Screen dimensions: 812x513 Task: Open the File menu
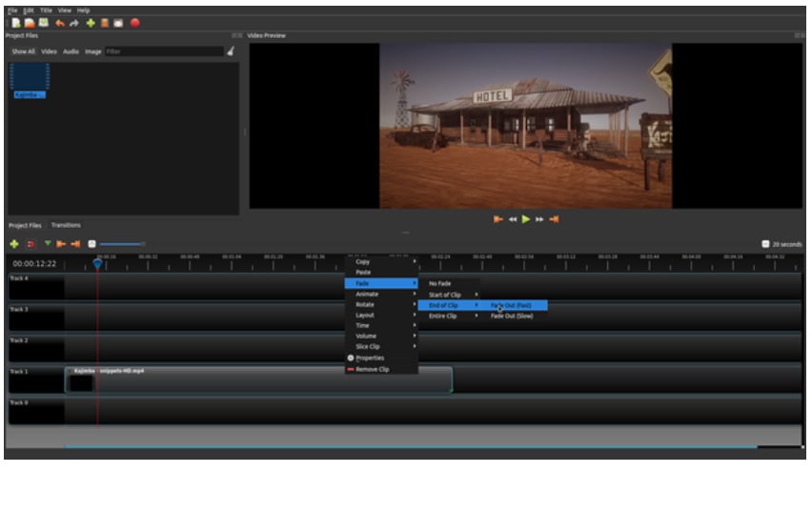(12, 10)
